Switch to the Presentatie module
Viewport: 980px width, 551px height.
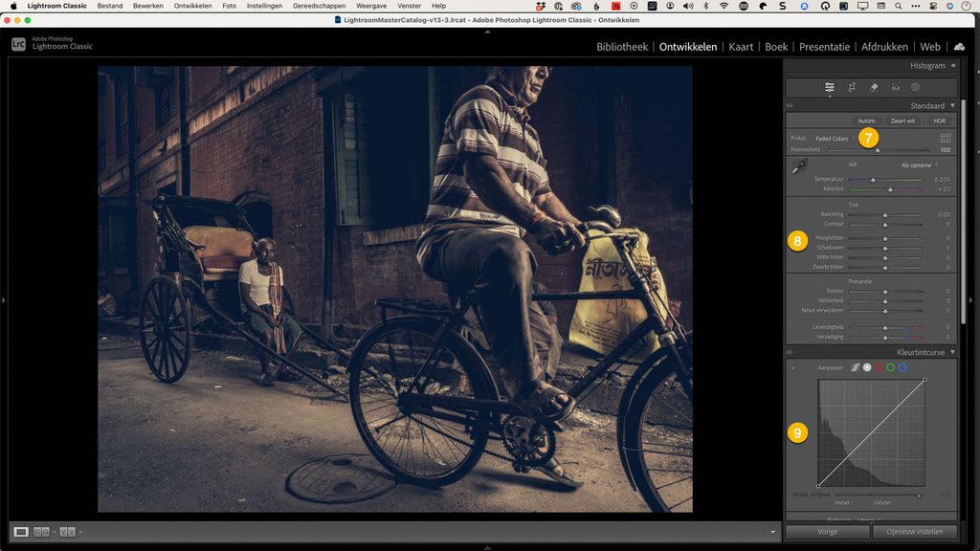coord(824,47)
